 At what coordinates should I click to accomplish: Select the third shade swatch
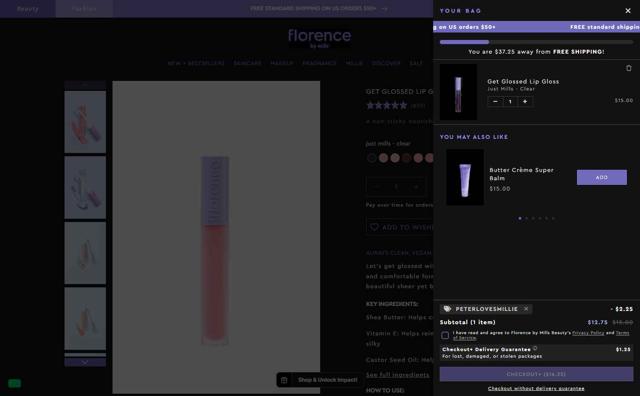pyautogui.click(x=395, y=158)
